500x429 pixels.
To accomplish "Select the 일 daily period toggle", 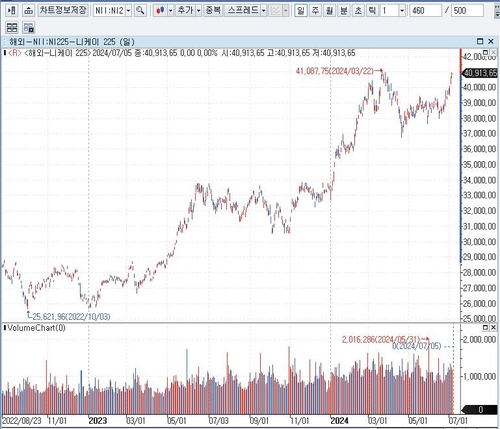I will pyautogui.click(x=301, y=11).
